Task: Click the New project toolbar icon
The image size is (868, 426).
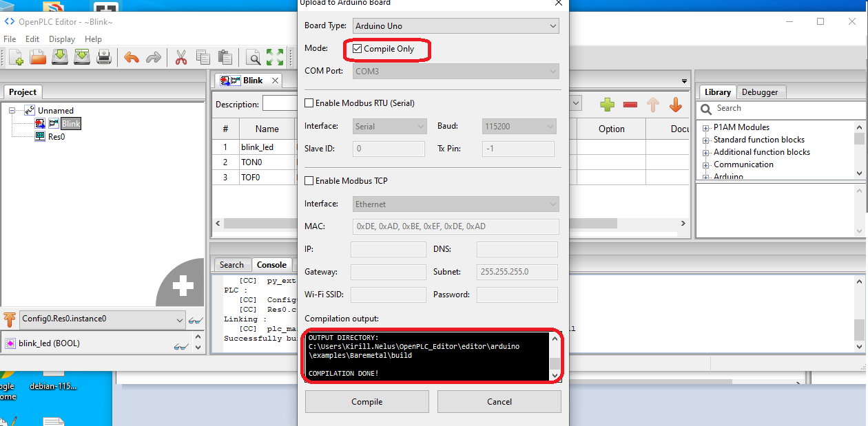Action: pos(16,57)
